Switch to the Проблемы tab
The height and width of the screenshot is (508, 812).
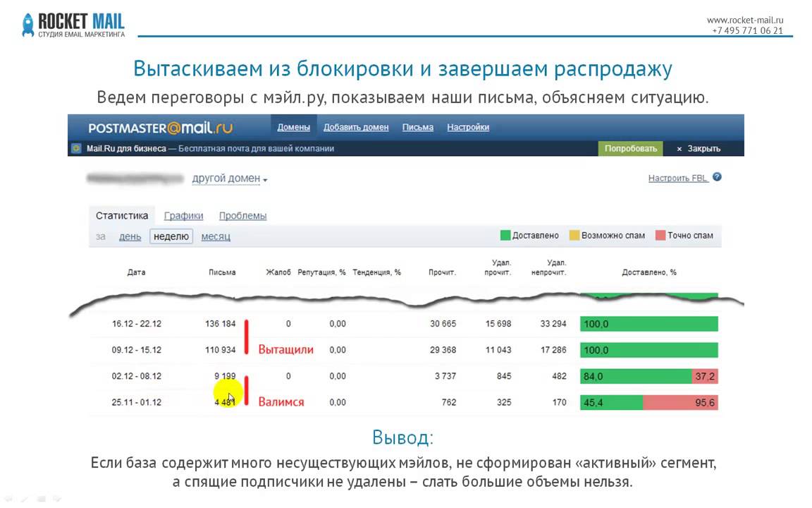pyautogui.click(x=242, y=216)
